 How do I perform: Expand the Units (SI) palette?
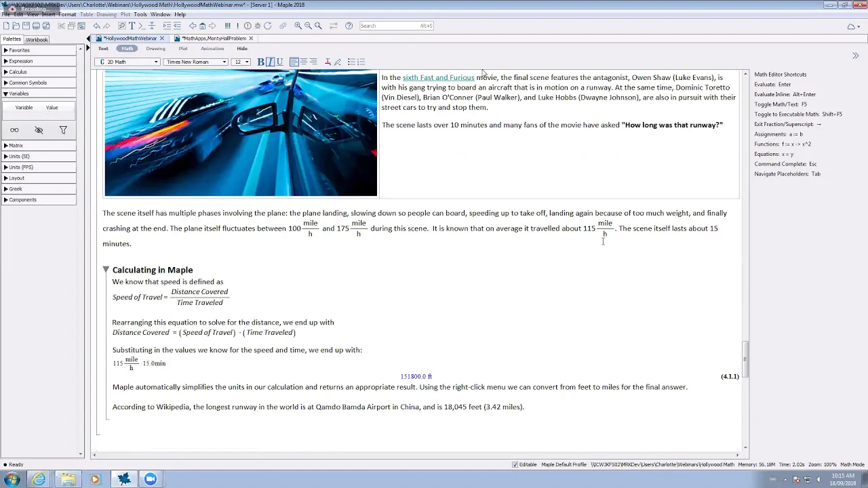pos(39,157)
